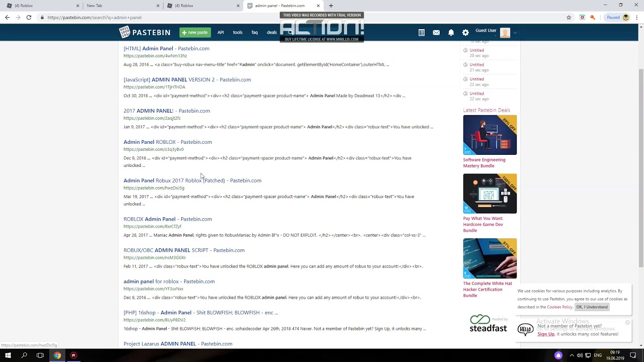Open the Admin Panel ROBLOX result
The width and height of the screenshot is (644, 362).
click(168, 142)
